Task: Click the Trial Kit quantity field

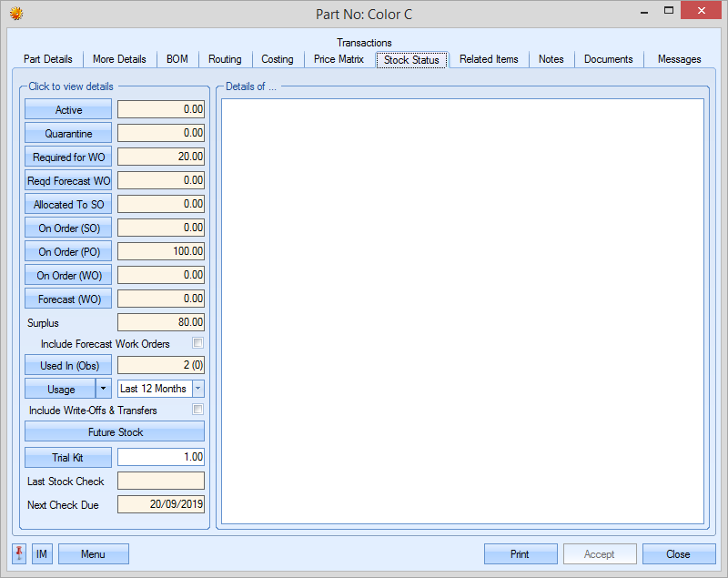Action: coord(161,457)
